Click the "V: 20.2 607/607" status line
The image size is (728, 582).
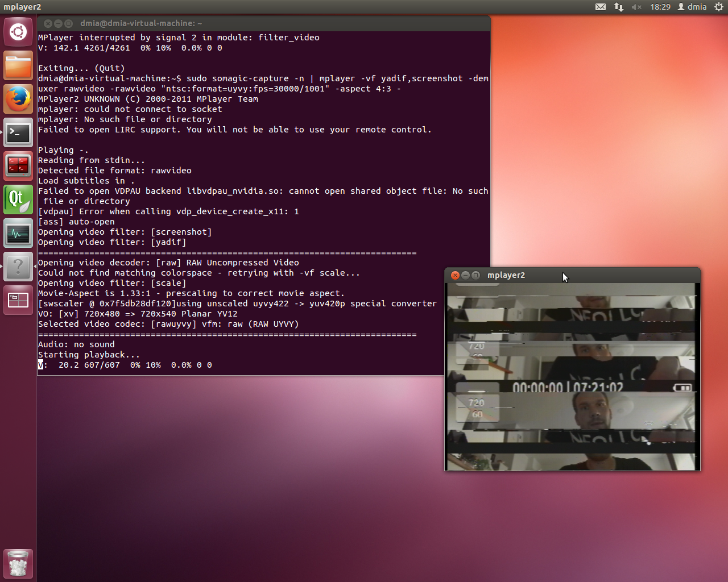coord(125,365)
